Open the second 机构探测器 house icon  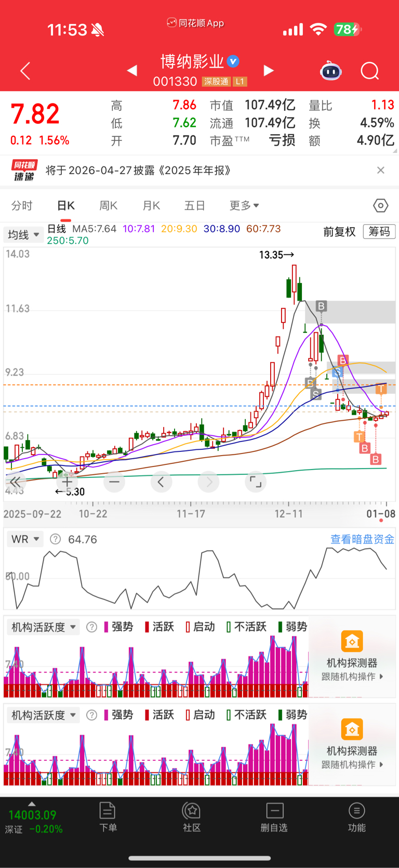point(352,729)
